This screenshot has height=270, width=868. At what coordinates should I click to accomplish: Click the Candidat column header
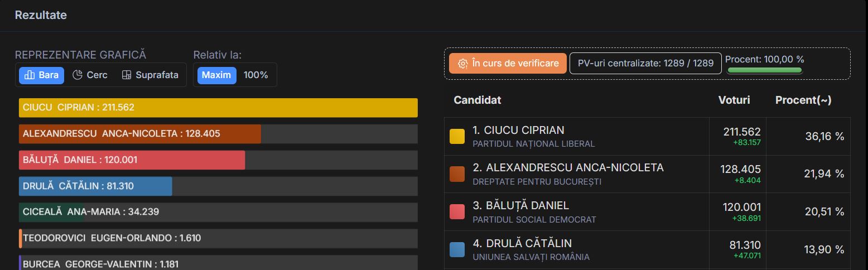pos(478,100)
